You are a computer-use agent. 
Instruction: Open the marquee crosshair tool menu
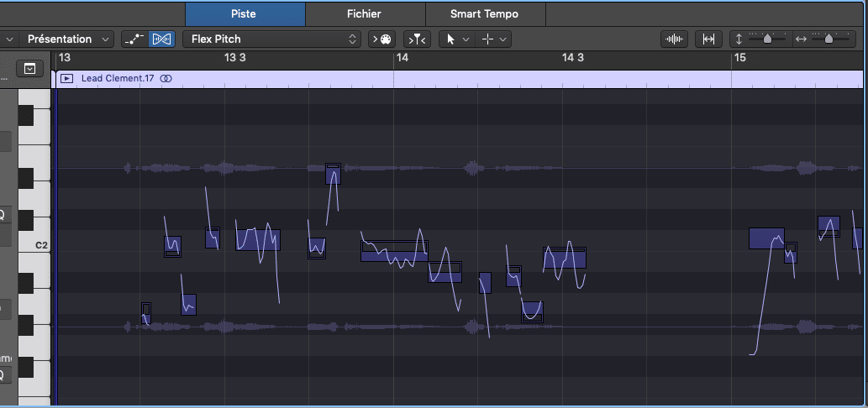pos(493,39)
